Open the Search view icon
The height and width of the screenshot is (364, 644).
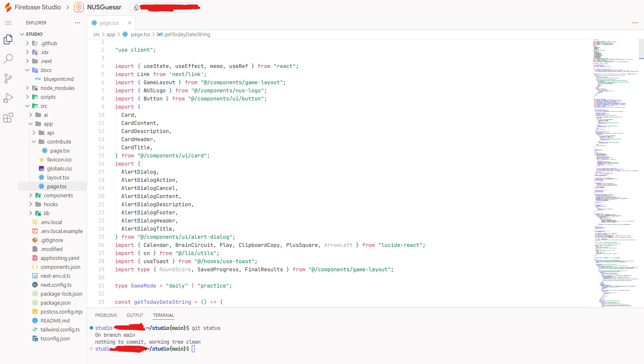click(8, 59)
